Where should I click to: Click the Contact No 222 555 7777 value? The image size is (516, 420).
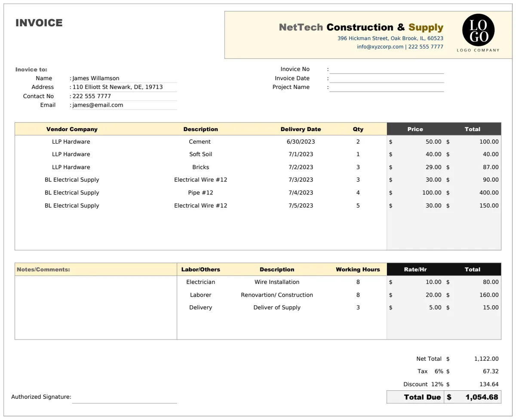click(92, 96)
